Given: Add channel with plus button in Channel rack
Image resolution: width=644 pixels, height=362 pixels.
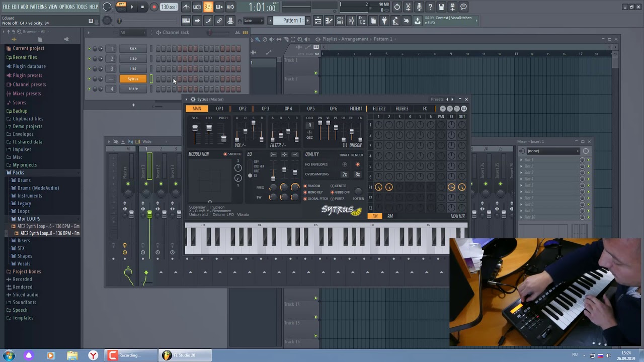Looking at the screenshot, I should pyautogui.click(x=133, y=105).
